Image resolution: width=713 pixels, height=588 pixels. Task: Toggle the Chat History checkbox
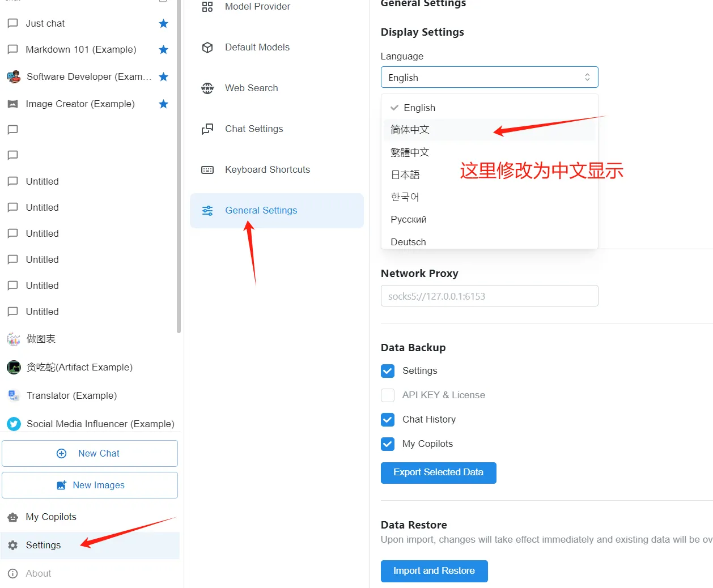388,420
